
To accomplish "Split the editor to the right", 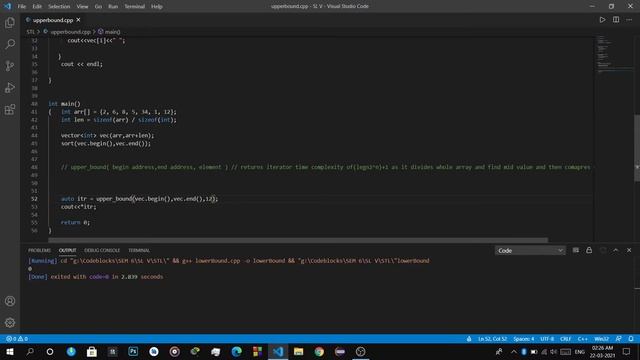I will (616, 20).
